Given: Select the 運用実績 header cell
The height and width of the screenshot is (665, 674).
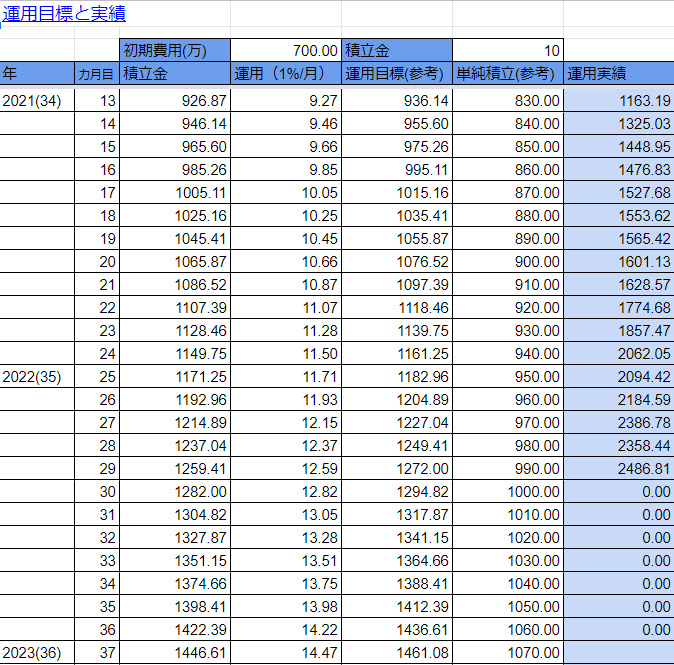Looking at the screenshot, I should 618,73.
